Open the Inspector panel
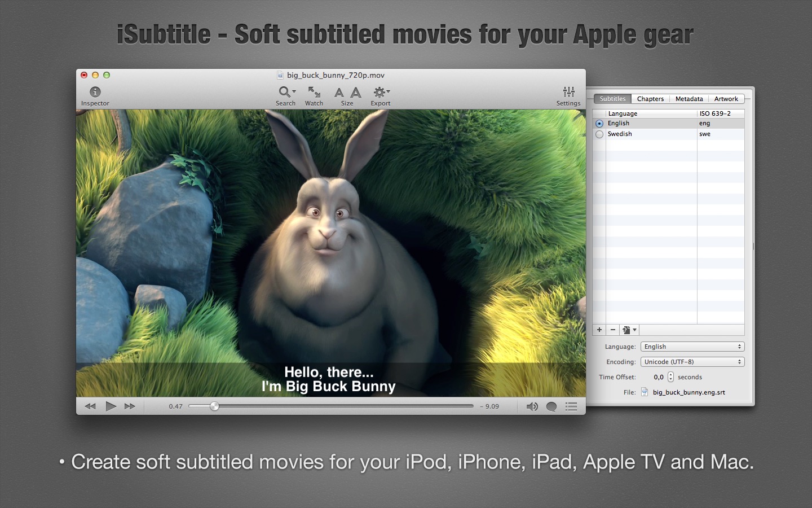The width and height of the screenshot is (812, 508). tap(95, 92)
